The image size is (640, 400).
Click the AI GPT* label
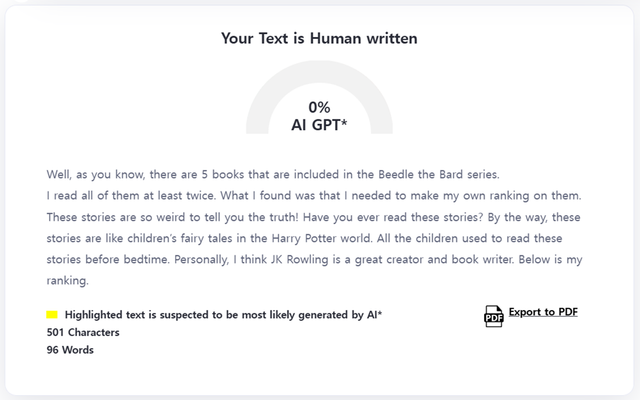319,126
